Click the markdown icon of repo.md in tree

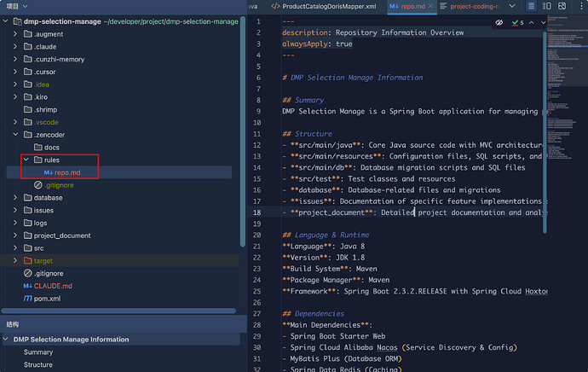[x=49, y=172]
